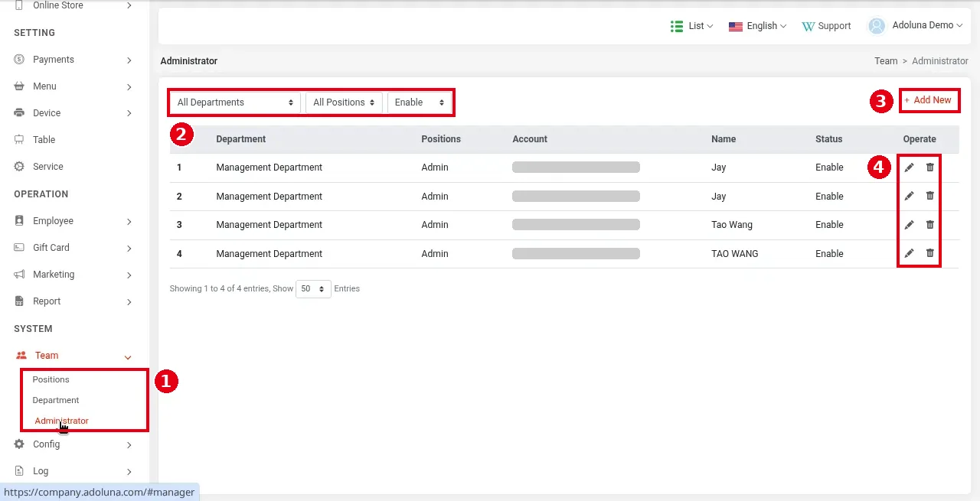Click the Adoluna Demo avatar icon

coord(877,26)
